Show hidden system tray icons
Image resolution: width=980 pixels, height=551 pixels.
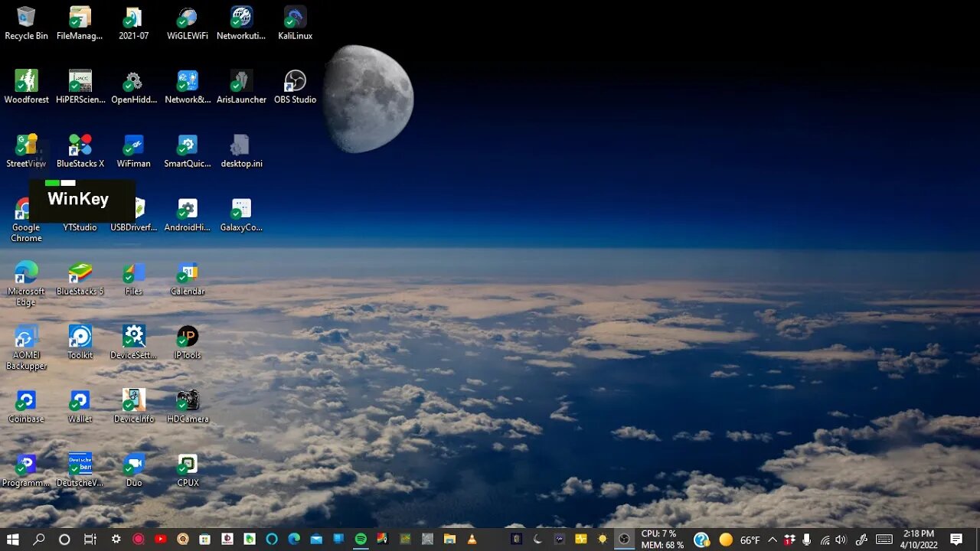[773, 540]
